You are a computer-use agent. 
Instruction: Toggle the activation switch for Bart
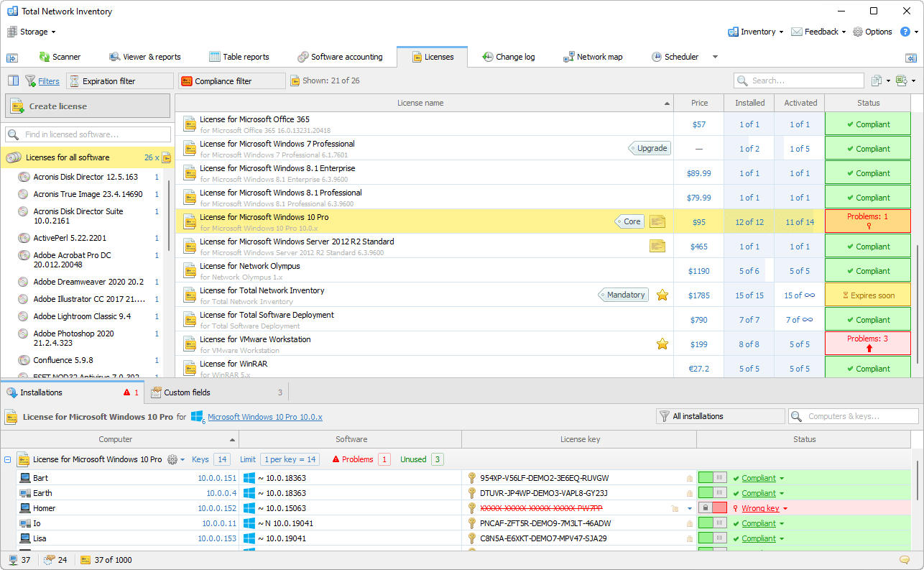click(713, 478)
